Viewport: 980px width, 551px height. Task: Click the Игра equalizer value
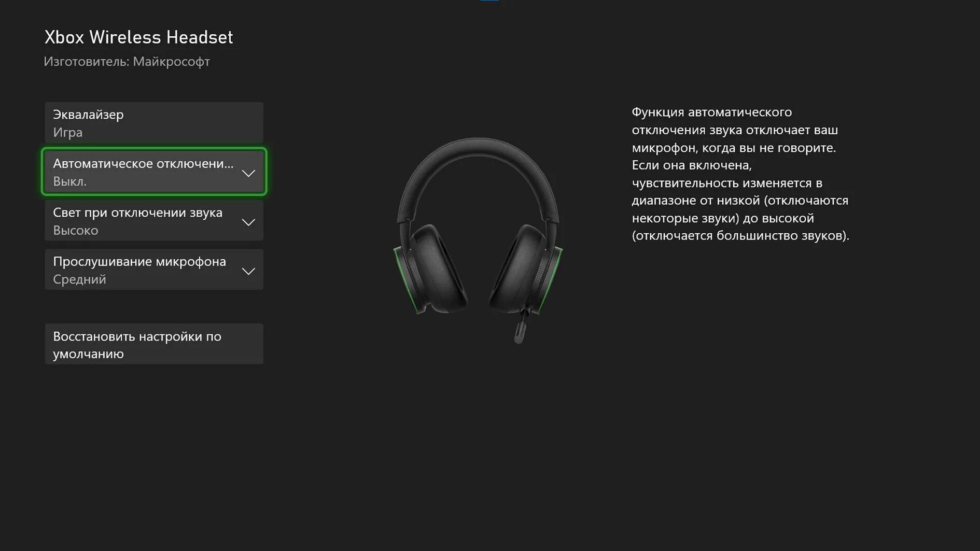tap(67, 133)
